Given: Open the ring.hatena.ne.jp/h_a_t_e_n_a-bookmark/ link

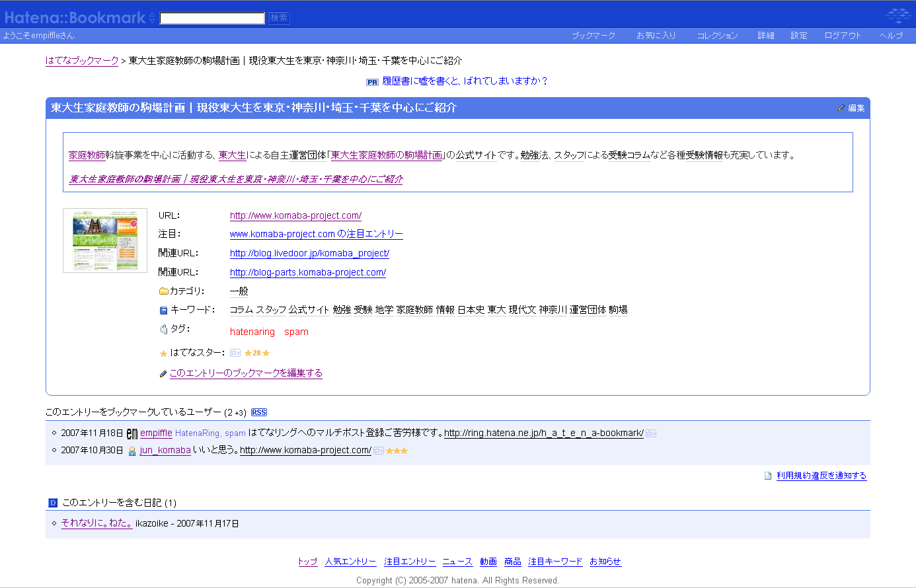Looking at the screenshot, I should [x=544, y=433].
